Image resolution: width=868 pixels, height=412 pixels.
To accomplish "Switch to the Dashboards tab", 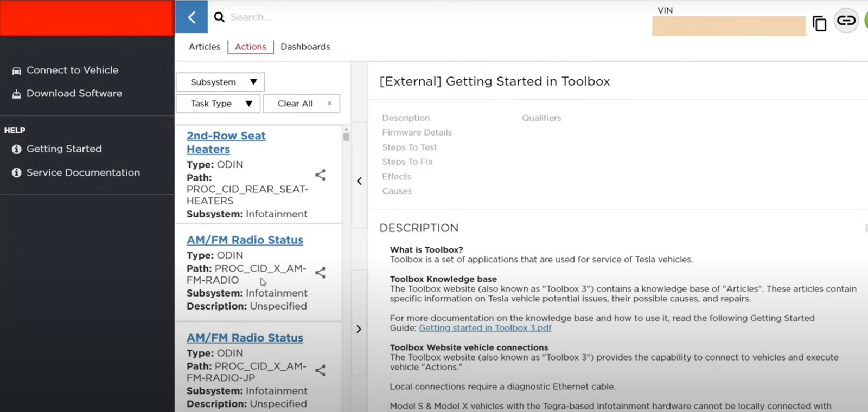I will pyautogui.click(x=305, y=47).
